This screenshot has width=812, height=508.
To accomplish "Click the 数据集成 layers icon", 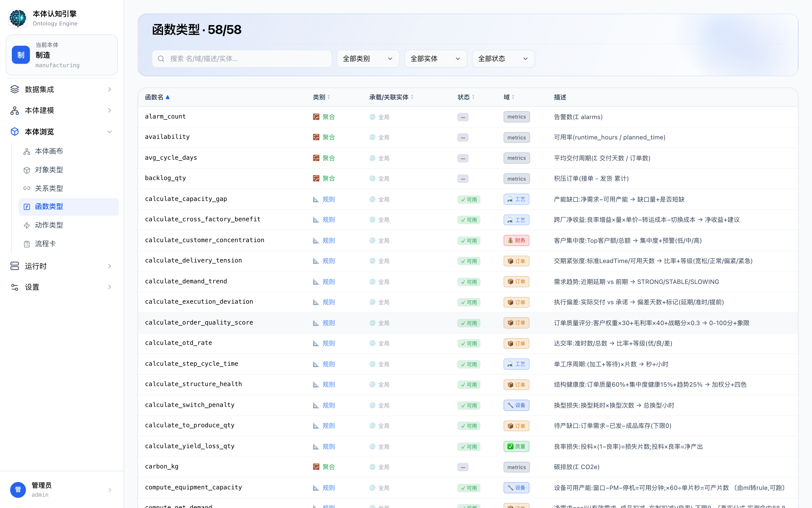I will click(14, 89).
